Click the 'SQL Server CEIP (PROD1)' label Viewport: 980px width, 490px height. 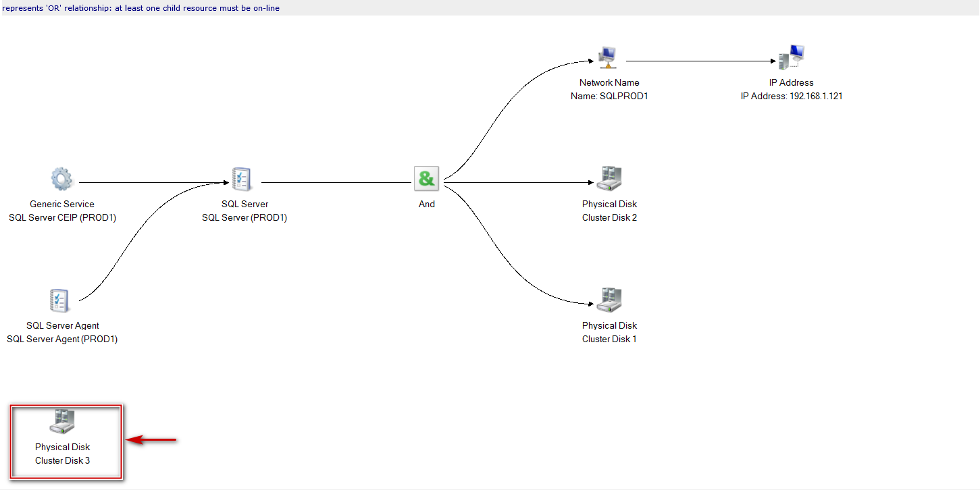[x=62, y=217]
